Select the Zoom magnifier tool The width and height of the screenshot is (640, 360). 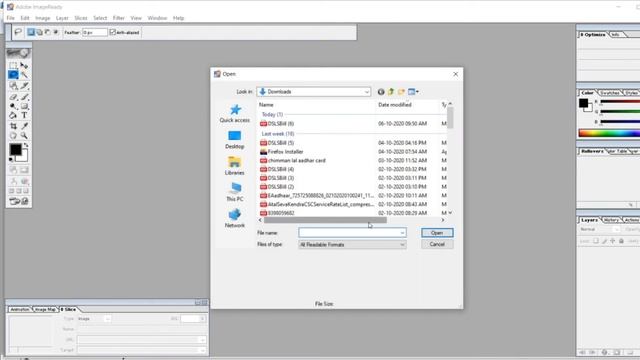click(x=24, y=136)
